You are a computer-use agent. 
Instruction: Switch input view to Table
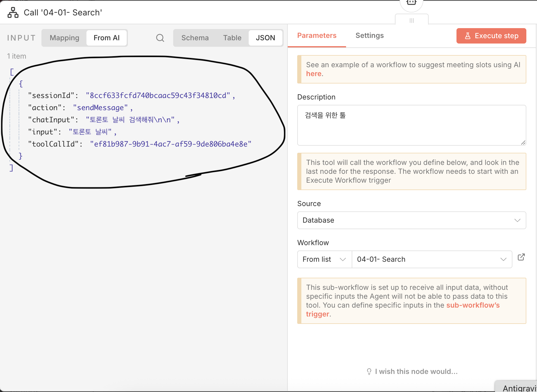232,38
